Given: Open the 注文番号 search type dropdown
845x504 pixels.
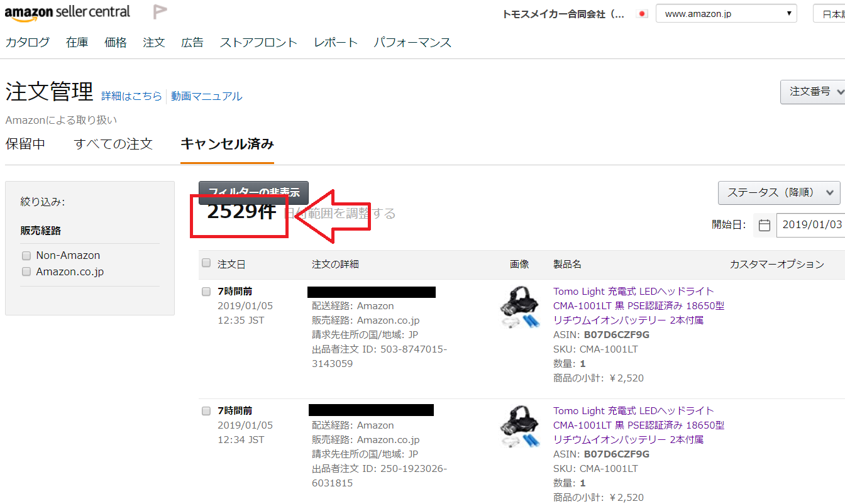Looking at the screenshot, I should point(812,92).
